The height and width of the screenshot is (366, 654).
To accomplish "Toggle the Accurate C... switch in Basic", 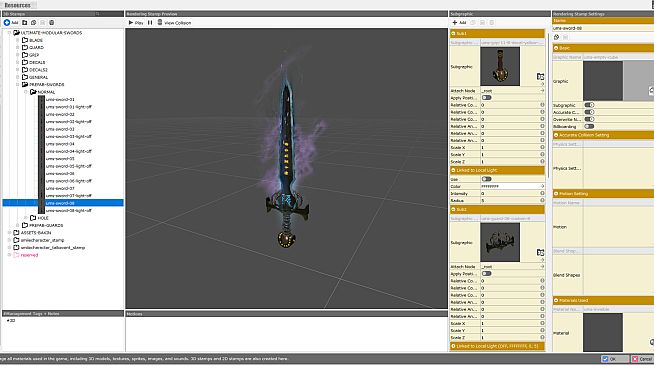I will pyautogui.click(x=589, y=112).
